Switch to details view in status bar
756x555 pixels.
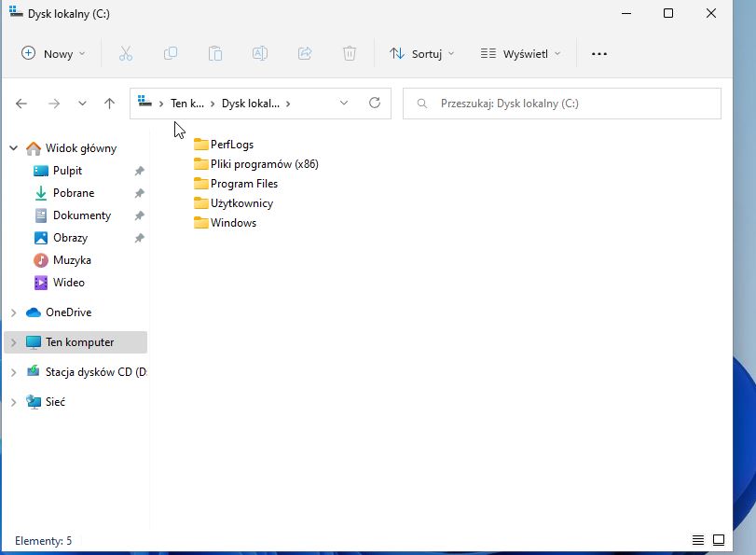coord(697,540)
